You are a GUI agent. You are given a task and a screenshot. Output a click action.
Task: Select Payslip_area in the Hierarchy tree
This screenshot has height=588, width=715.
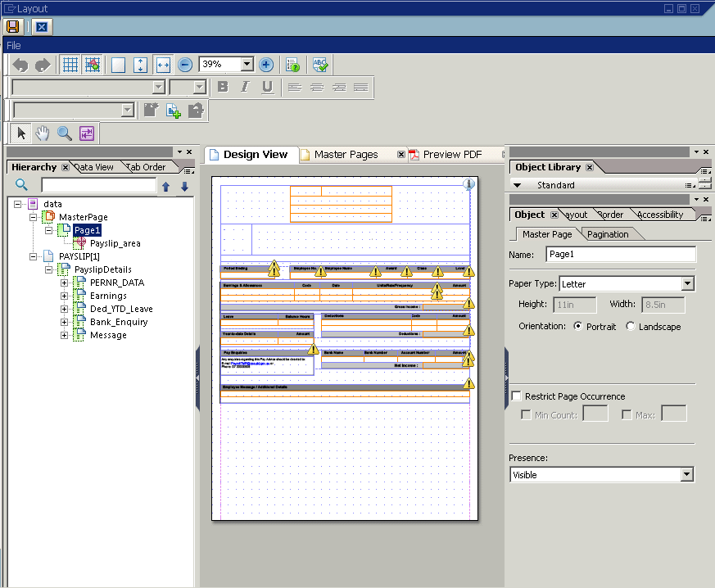pos(115,243)
